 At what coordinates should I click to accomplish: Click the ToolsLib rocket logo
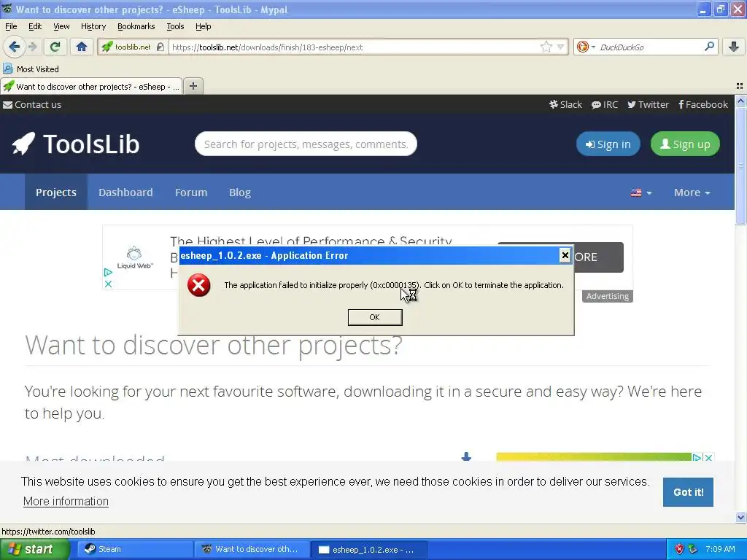75,144
